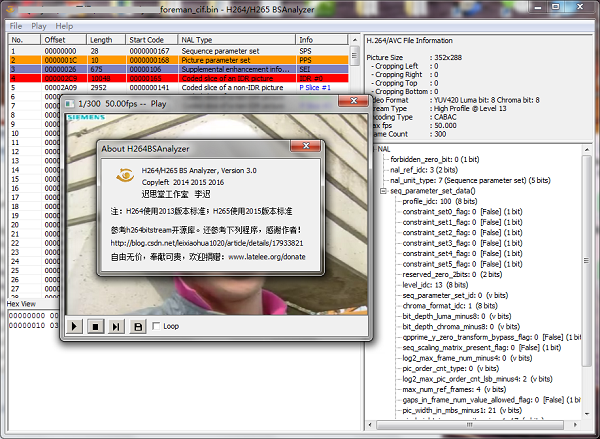Click play window icon in title bar
Screen dimensions: 600x439
69,104
